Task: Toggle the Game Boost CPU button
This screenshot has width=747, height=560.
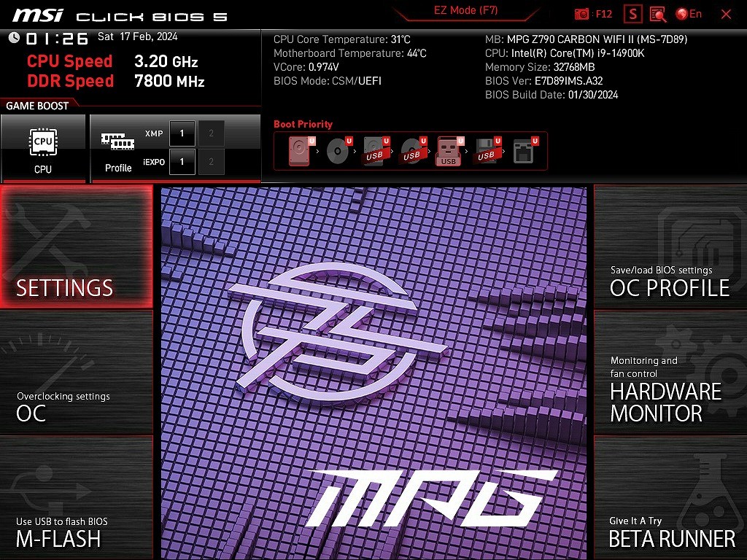Action: 43,148
